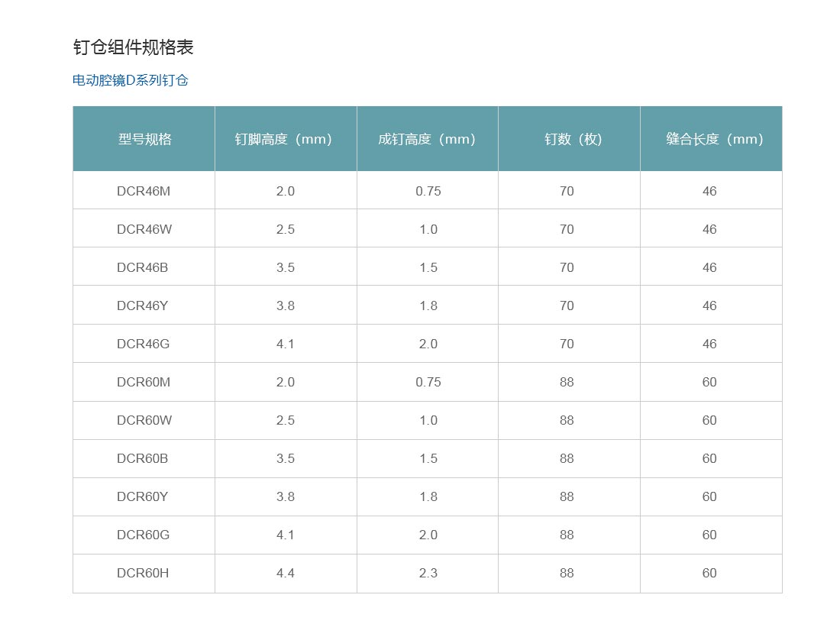Click the 88 staple count for DCR60Y
The height and width of the screenshot is (624, 840).
567,496
